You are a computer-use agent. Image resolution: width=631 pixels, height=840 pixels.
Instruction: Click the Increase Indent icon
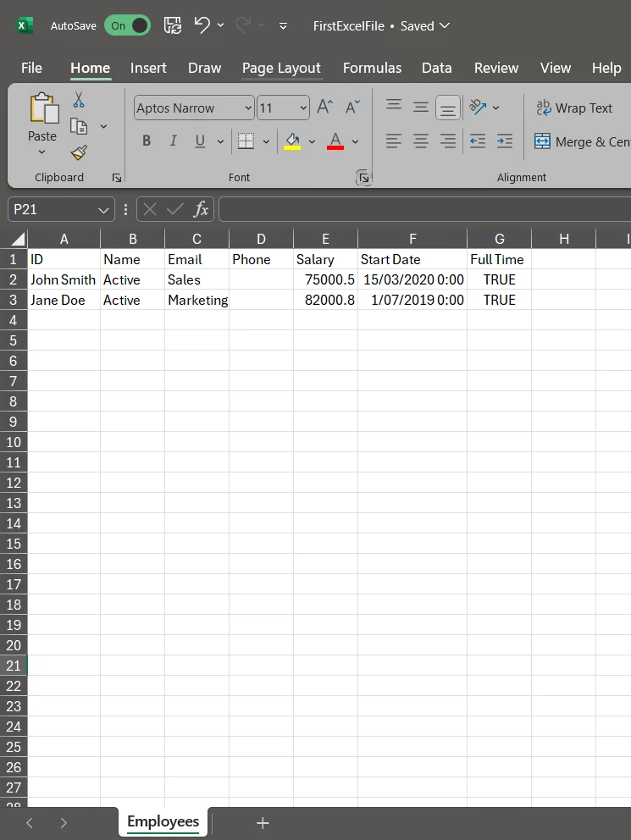click(505, 141)
